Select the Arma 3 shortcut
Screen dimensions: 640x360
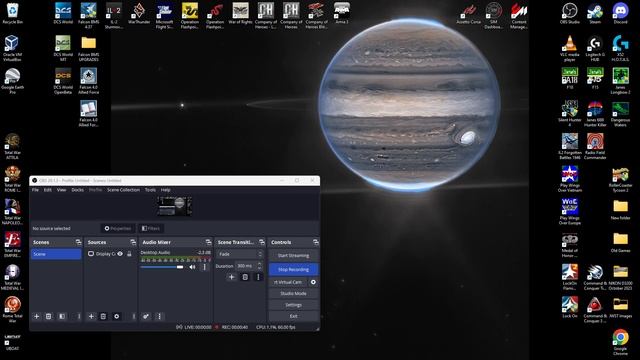coord(342,13)
